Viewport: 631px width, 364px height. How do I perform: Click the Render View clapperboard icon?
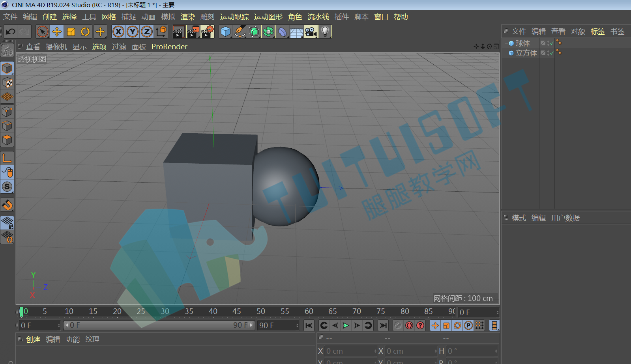pyautogui.click(x=178, y=32)
